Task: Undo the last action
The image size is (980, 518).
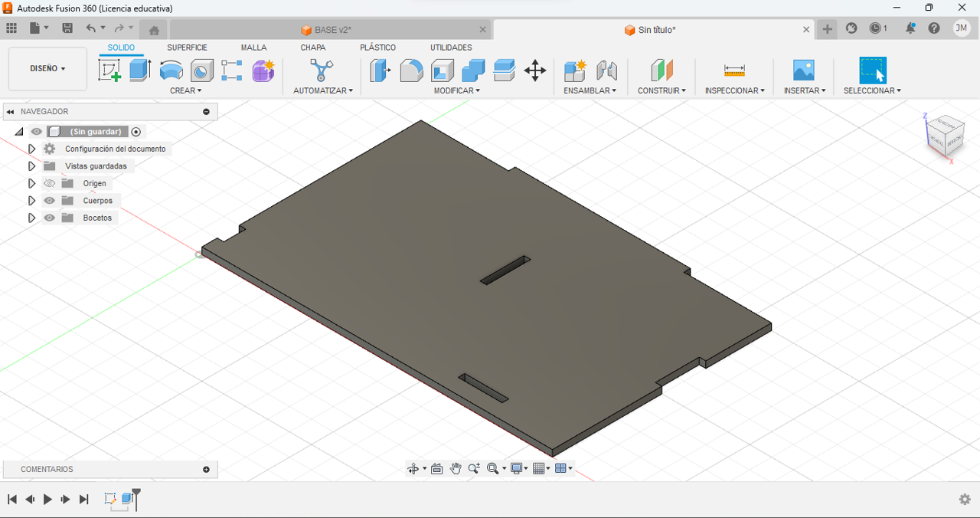Action: coord(91,28)
